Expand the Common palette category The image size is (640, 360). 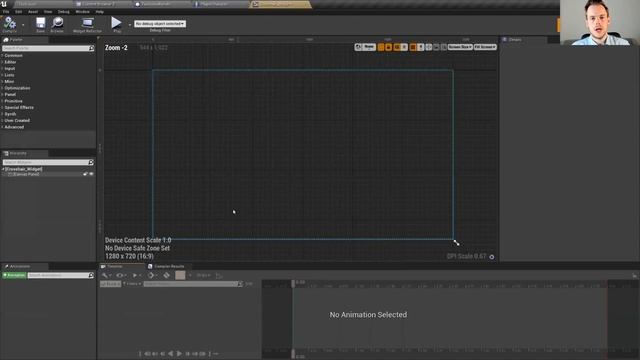click(13, 56)
